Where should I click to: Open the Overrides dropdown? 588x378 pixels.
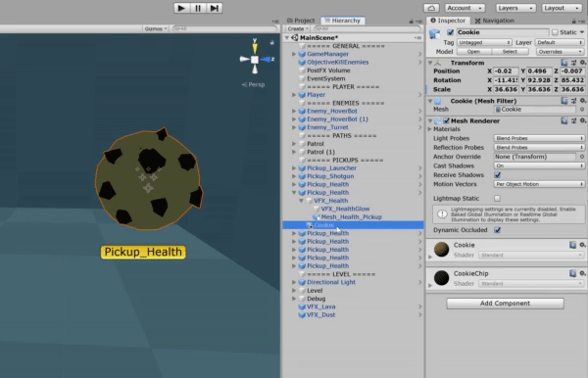[x=560, y=52]
